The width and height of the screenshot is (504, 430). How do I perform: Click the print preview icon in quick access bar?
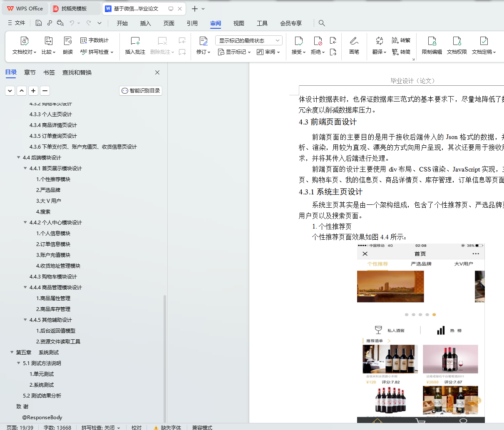(x=60, y=23)
